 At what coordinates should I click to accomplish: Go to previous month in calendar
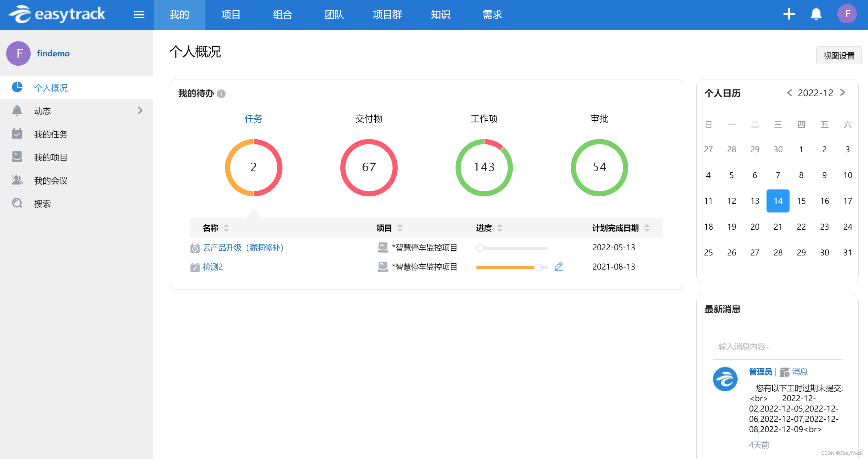(790, 93)
